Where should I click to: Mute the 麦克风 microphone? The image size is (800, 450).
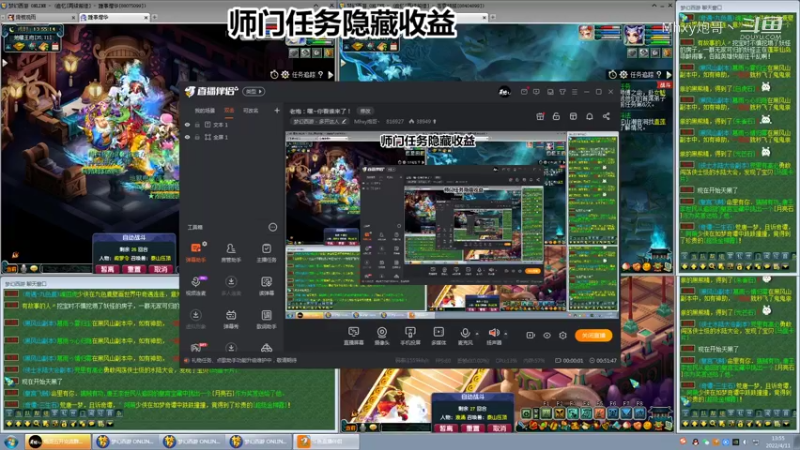(x=465, y=336)
